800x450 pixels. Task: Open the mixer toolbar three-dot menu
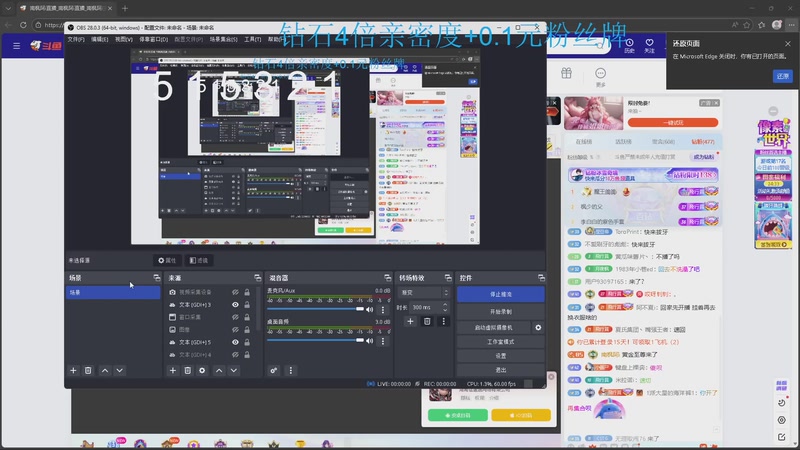[291, 370]
